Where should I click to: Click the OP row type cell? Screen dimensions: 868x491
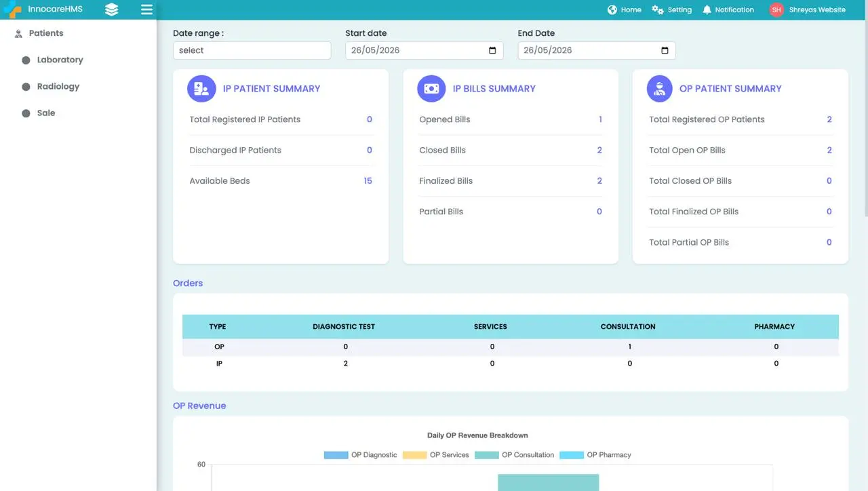[219, 347]
